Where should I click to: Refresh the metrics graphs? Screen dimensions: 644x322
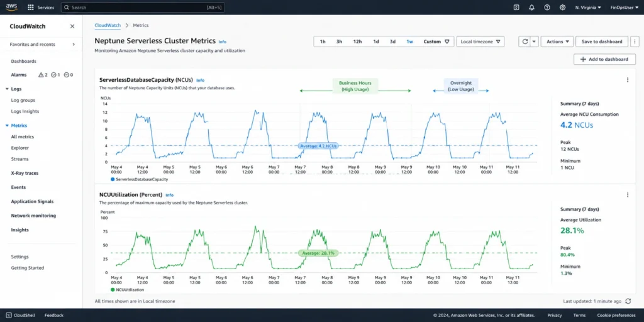[525, 42]
